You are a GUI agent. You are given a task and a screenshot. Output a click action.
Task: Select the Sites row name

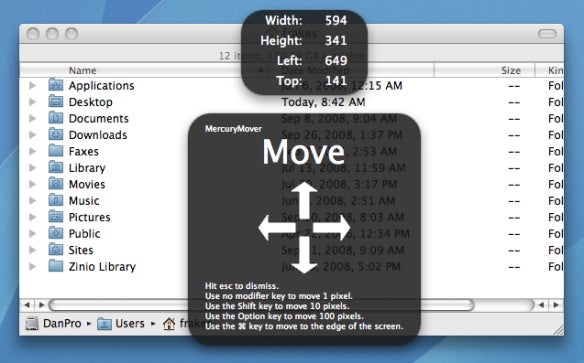[81, 250]
